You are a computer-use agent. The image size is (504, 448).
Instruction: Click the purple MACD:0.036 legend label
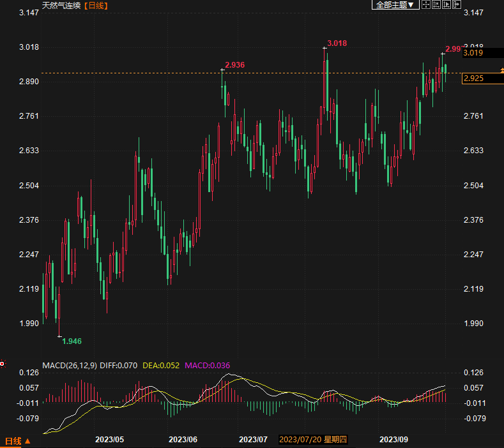click(207, 365)
